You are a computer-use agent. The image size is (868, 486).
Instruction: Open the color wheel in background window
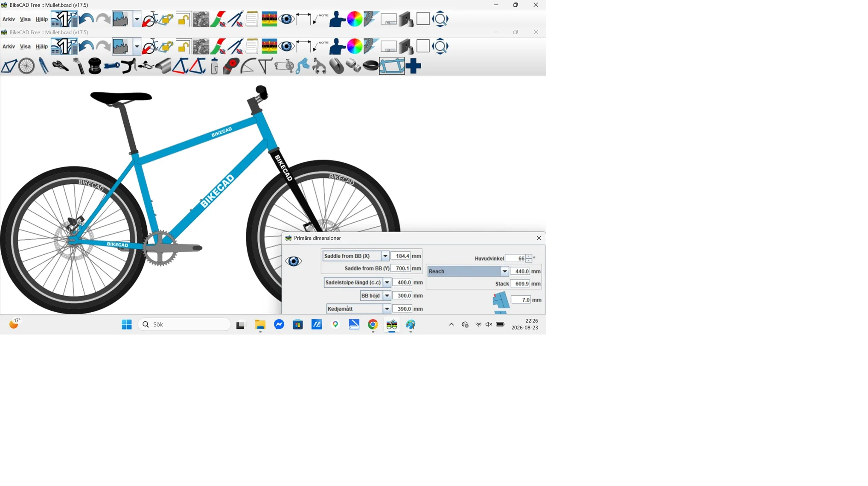coord(354,19)
